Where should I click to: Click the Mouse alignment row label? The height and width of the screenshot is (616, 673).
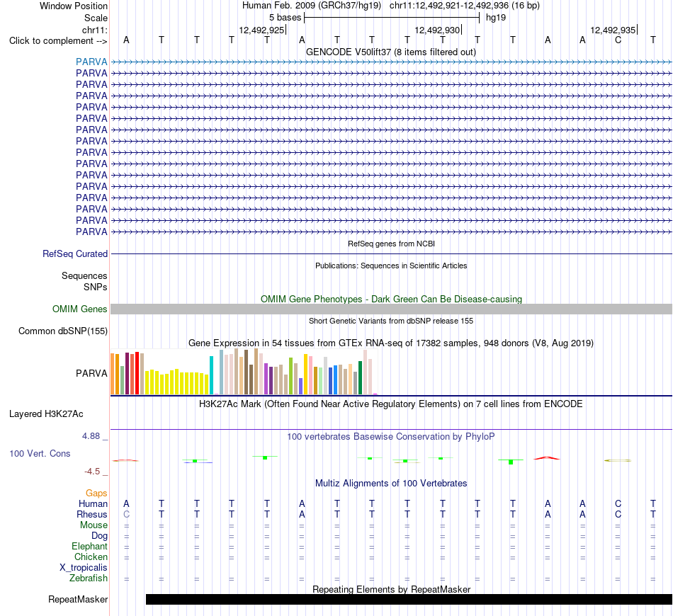94,525
